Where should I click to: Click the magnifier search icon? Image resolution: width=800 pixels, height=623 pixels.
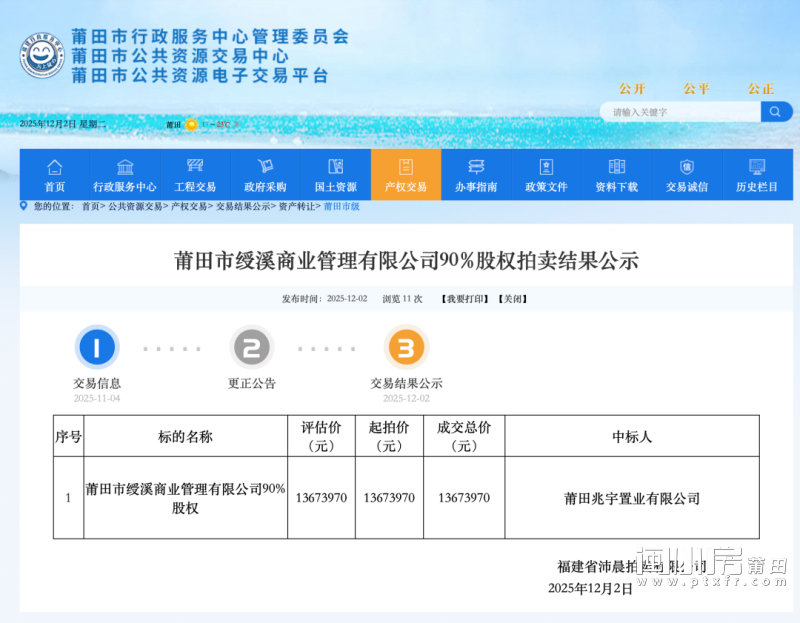(x=774, y=111)
